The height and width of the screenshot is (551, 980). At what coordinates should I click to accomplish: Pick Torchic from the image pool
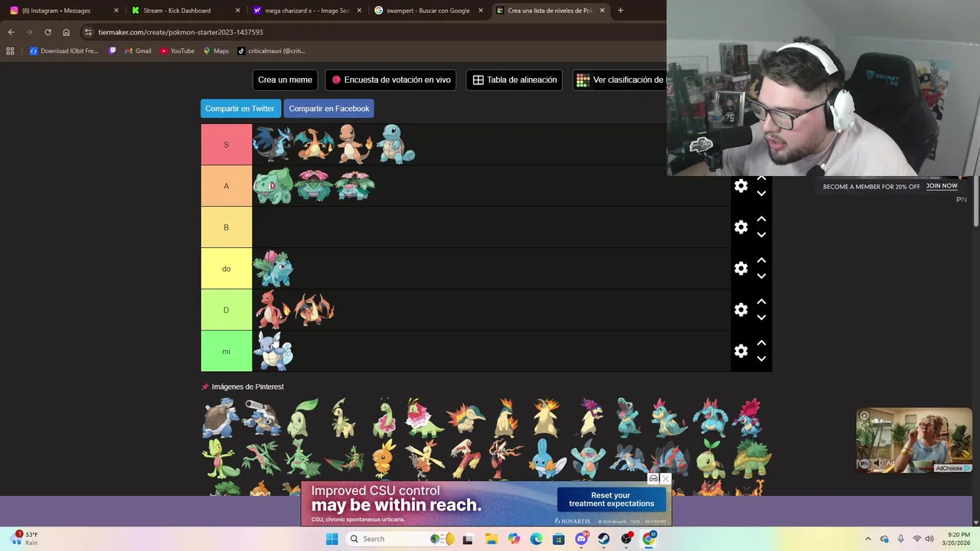[384, 458]
